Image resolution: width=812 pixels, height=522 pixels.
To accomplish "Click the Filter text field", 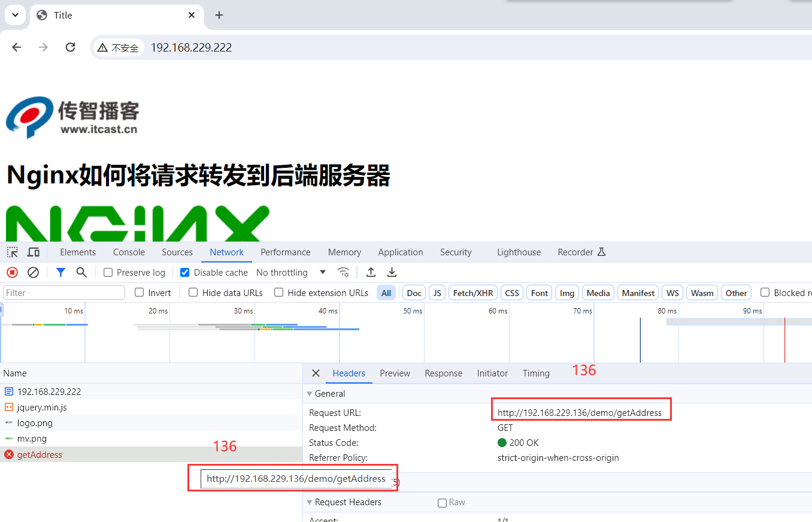I will [x=64, y=293].
